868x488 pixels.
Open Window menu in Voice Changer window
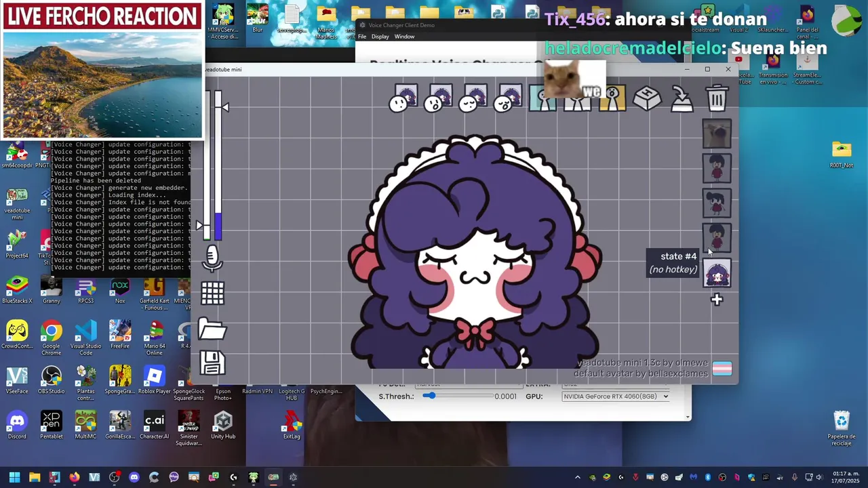pyautogui.click(x=404, y=37)
